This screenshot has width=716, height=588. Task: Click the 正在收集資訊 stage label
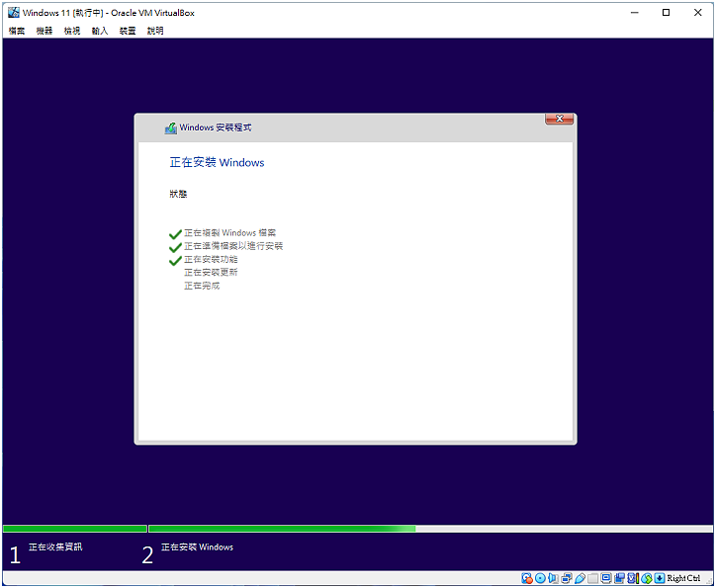(x=55, y=546)
